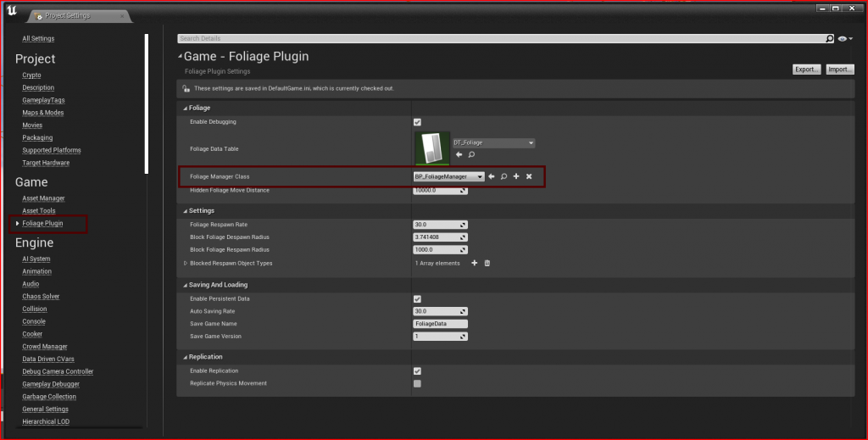Screen dimensions: 868x440
Task: Expand Blocked Respawn Object Types array
Action: [186, 264]
